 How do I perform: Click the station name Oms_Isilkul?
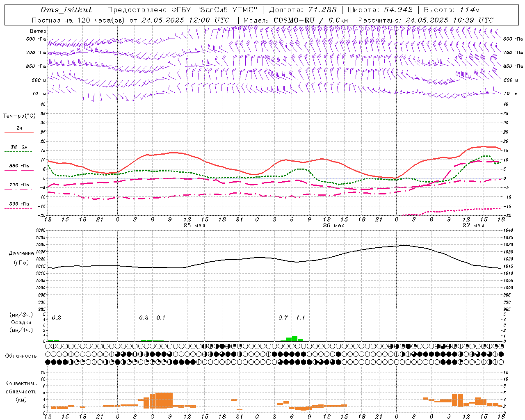click(66, 10)
